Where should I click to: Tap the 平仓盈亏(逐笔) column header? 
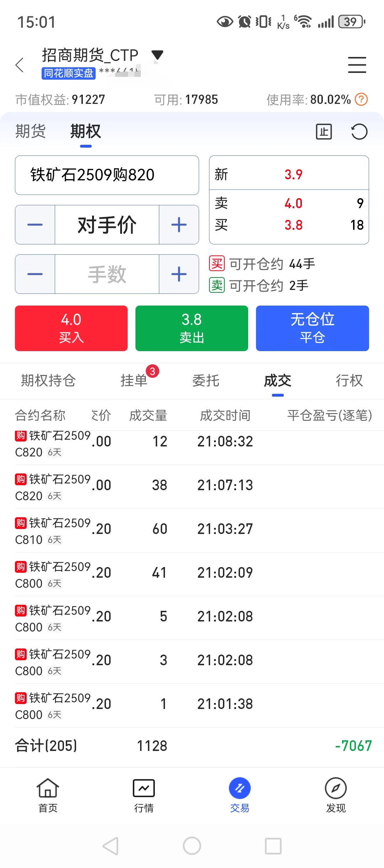pyautogui.click(x=330, y=415)
